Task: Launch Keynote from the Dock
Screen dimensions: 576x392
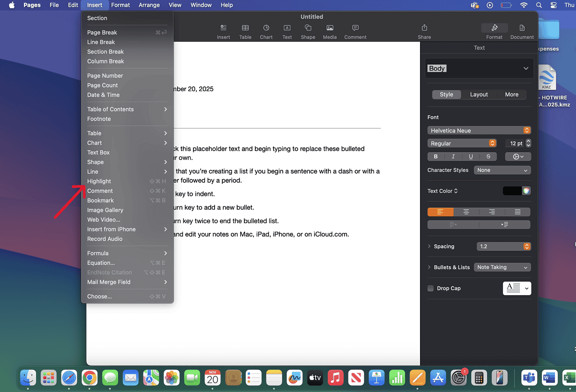Action: [377, 378]
